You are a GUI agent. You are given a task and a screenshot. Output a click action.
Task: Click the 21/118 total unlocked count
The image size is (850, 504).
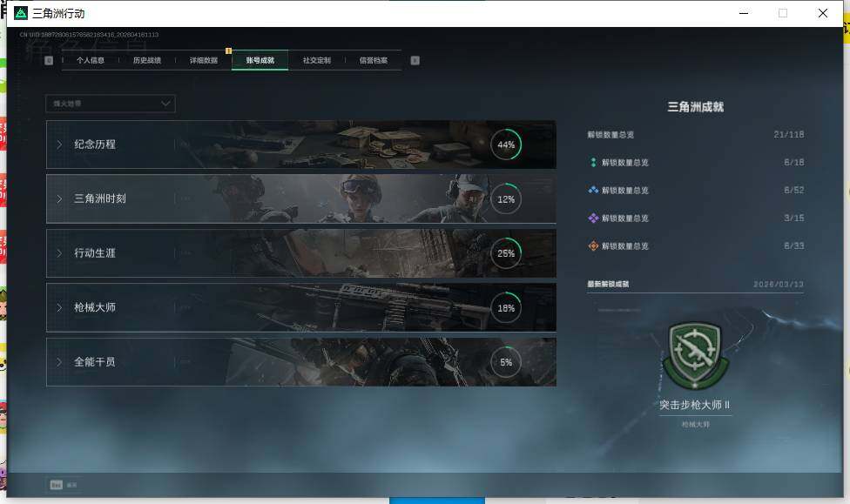coord(789,134)
